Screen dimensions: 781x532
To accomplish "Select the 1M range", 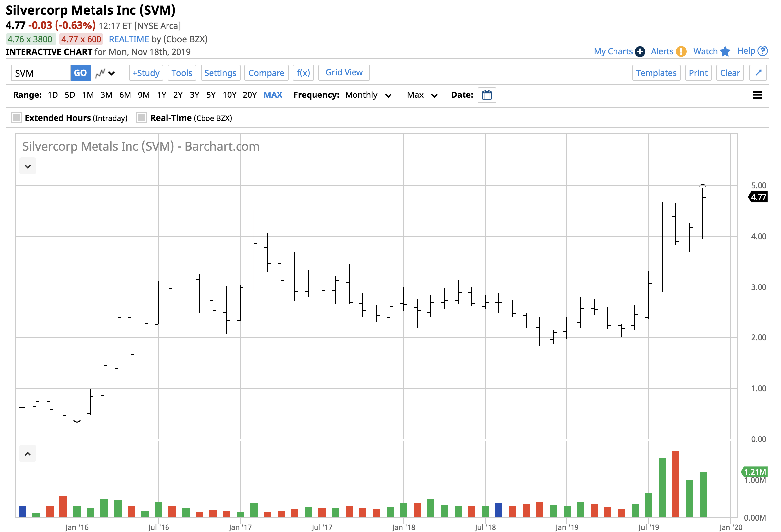I will click(x=88, y=95).
